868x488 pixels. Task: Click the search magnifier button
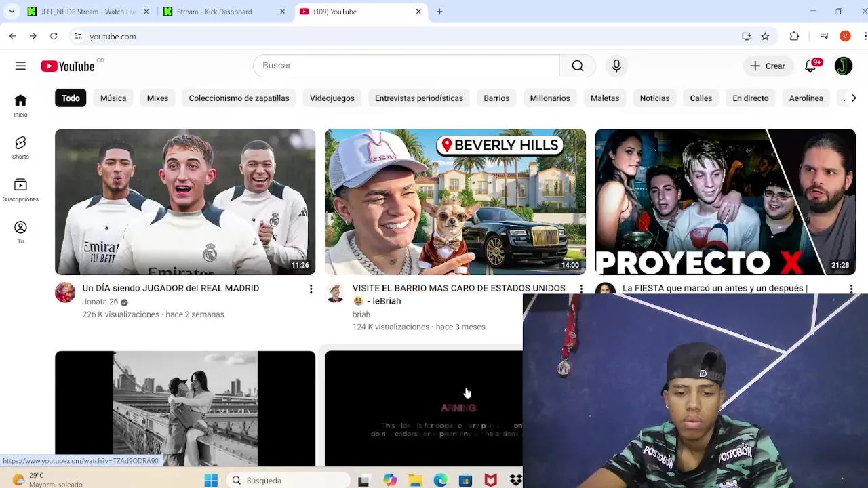click(x=577, y=66)
